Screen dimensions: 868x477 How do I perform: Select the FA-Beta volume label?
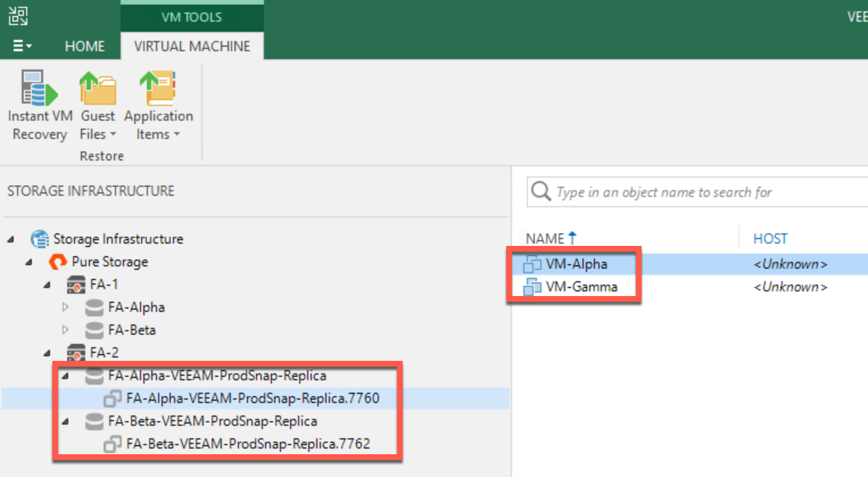(x=132, y=330)
